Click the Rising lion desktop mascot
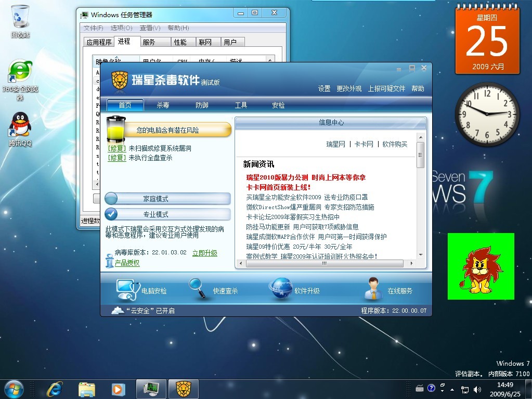The image size is (532, 399). (481, 266)
